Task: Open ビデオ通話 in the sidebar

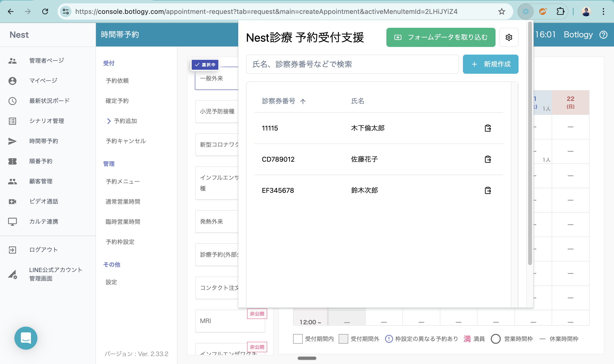Action: [43, 201]
